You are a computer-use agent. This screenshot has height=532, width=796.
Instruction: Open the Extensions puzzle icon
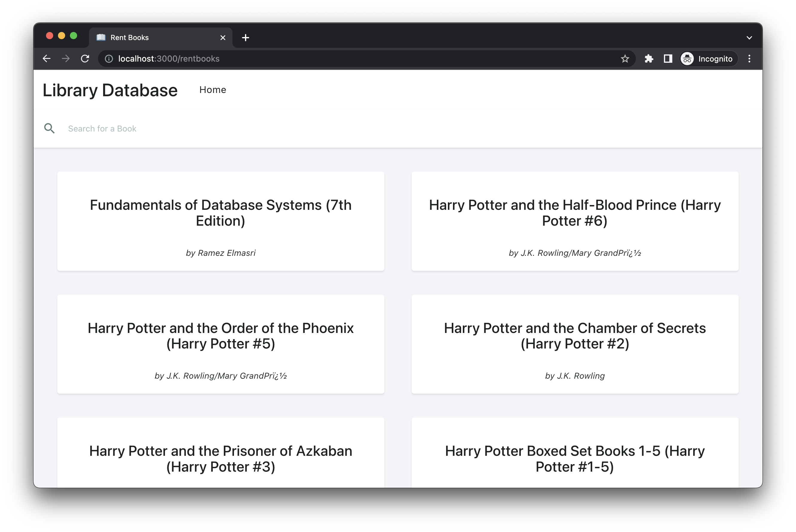[x=648, y=59]
